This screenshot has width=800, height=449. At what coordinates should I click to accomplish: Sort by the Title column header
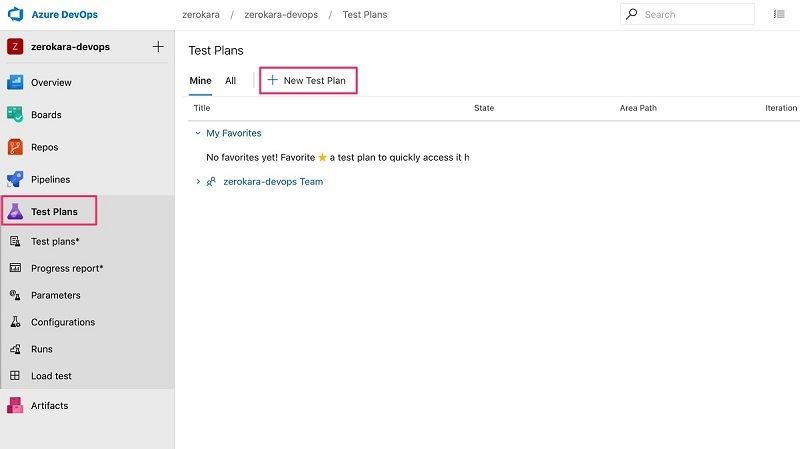202,108
